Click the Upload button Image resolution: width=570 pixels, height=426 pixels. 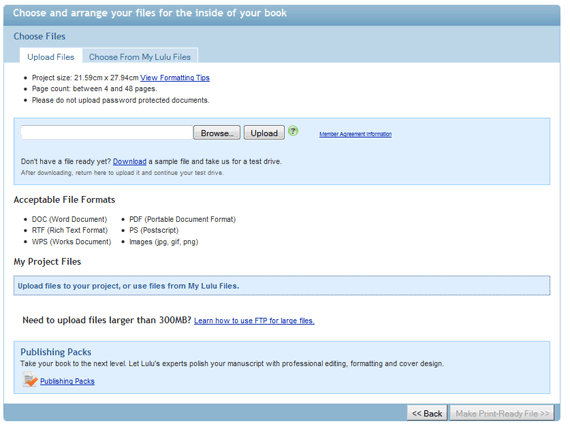pyautogui.click(x=264, y=133)
